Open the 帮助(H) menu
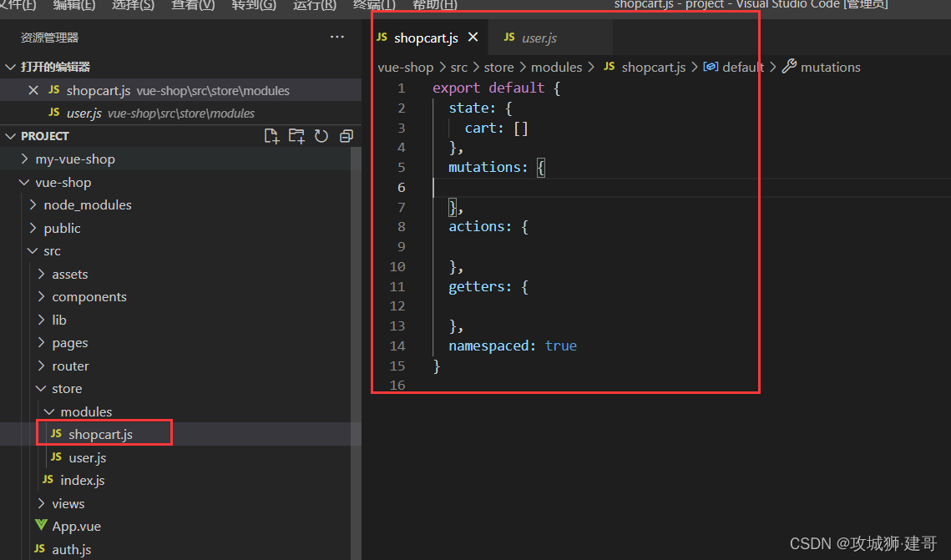 pyautogui.click(x=435, y=6)
